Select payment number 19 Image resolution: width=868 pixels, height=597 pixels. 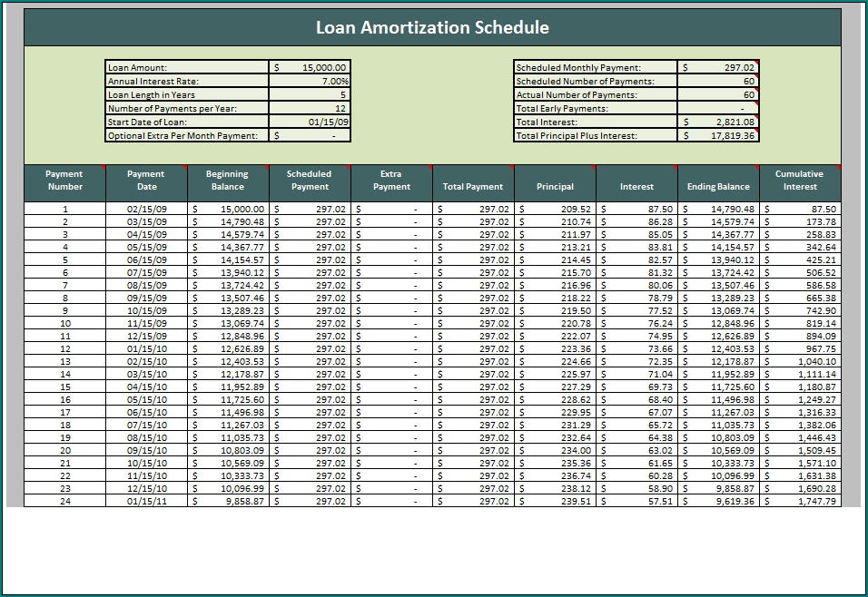[64, 438]
